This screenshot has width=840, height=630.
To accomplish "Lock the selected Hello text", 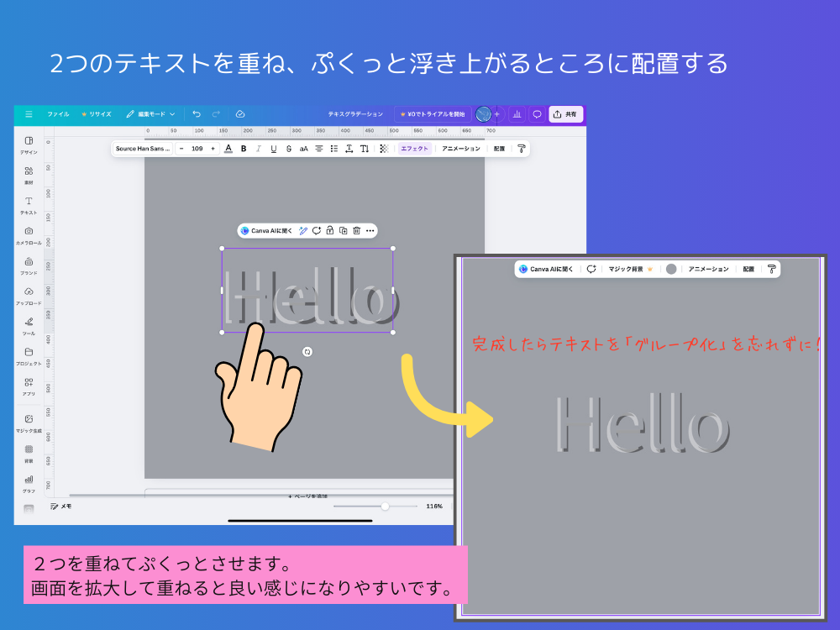I will tap(330, 230).
